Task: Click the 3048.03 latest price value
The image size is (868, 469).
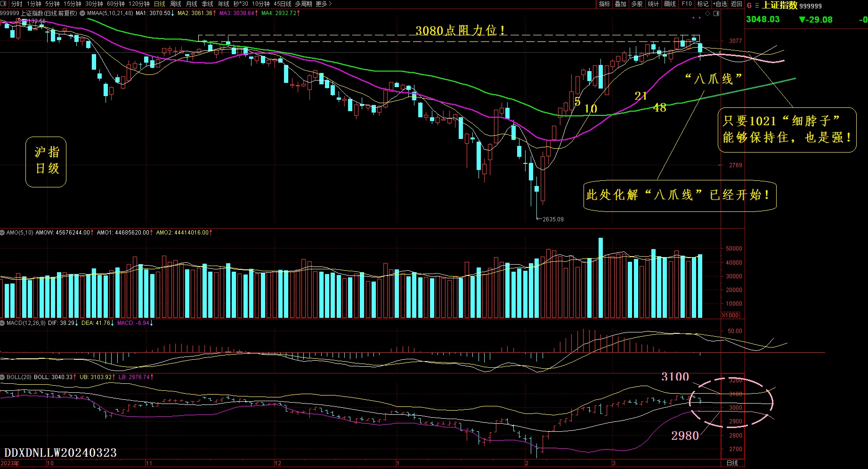Action: point(763,19)
